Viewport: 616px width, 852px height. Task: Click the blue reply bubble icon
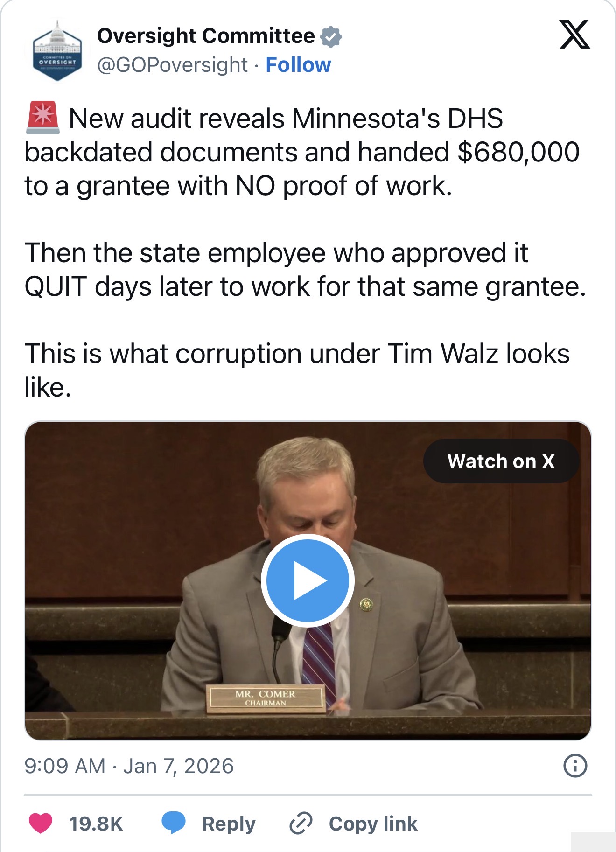(174, 823)
